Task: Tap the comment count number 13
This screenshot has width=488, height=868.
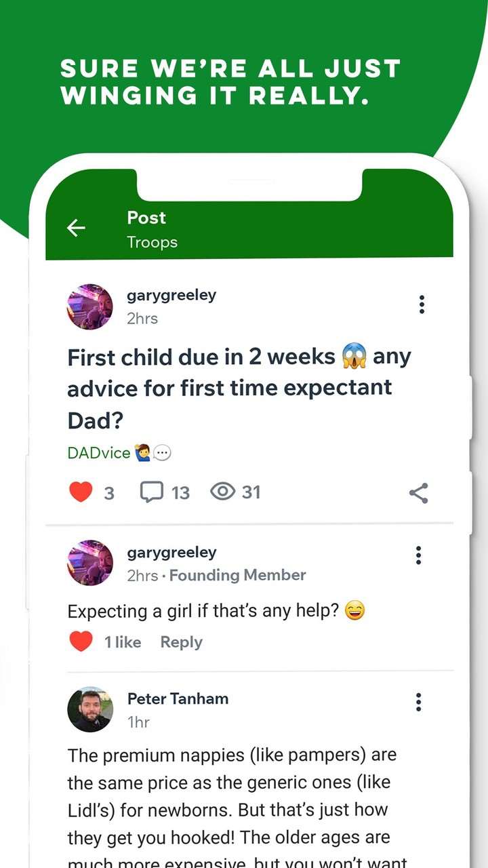Action: (180, 492)
